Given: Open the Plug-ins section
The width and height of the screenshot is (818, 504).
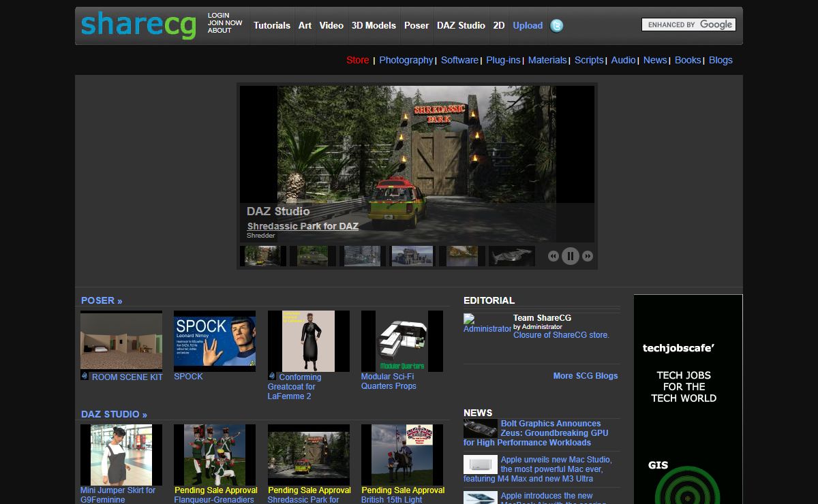Looking at the screenshot, I should [503, 60].
